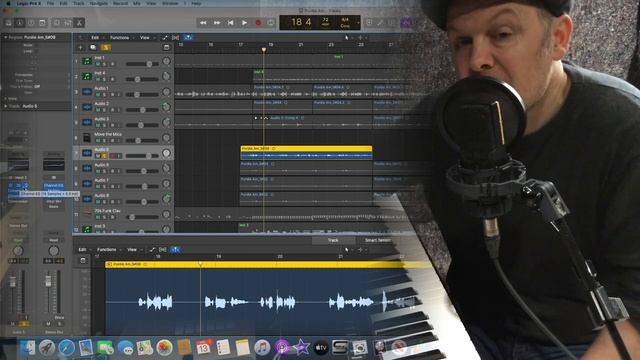This screenshot has width=640, height=360.
Task: Toggle Catch playhead in tracks area
Action: [x=188, y=38]
